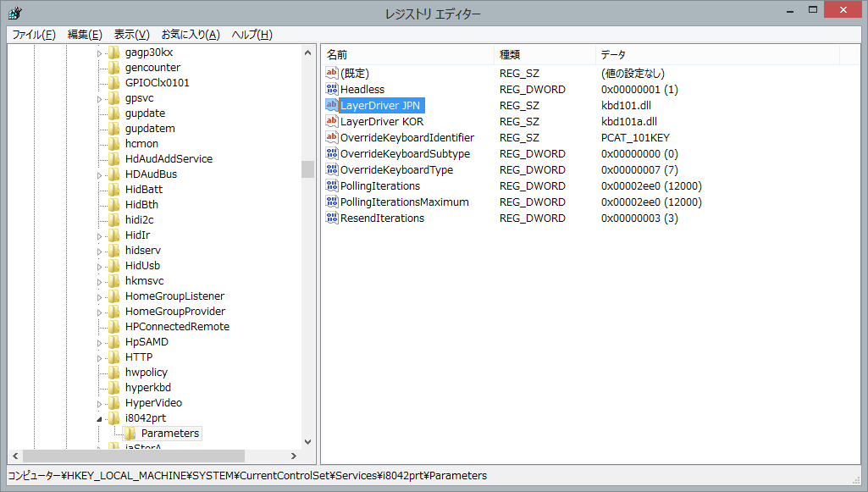Viewport: 868px width, 492px height.
Task: Expand the HDAudBus tree node
Action: point(99,174)
